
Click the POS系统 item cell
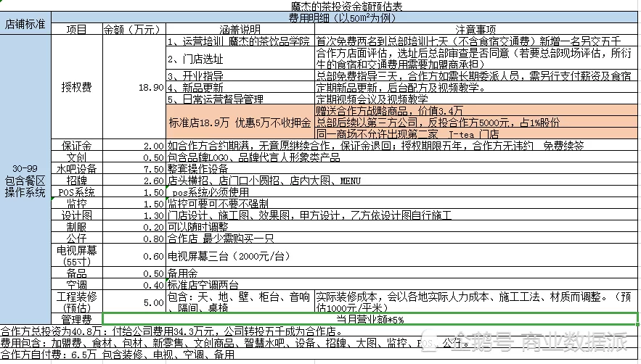[77, 191]
